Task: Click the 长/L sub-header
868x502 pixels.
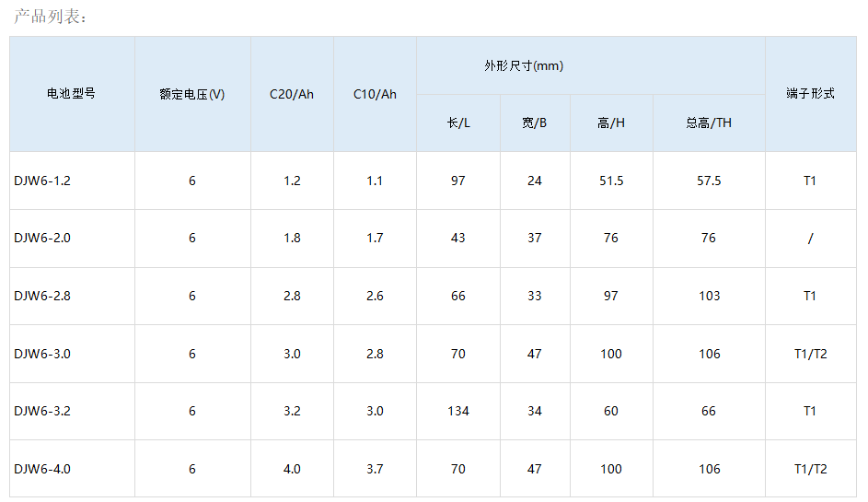Action: [458, 123]
